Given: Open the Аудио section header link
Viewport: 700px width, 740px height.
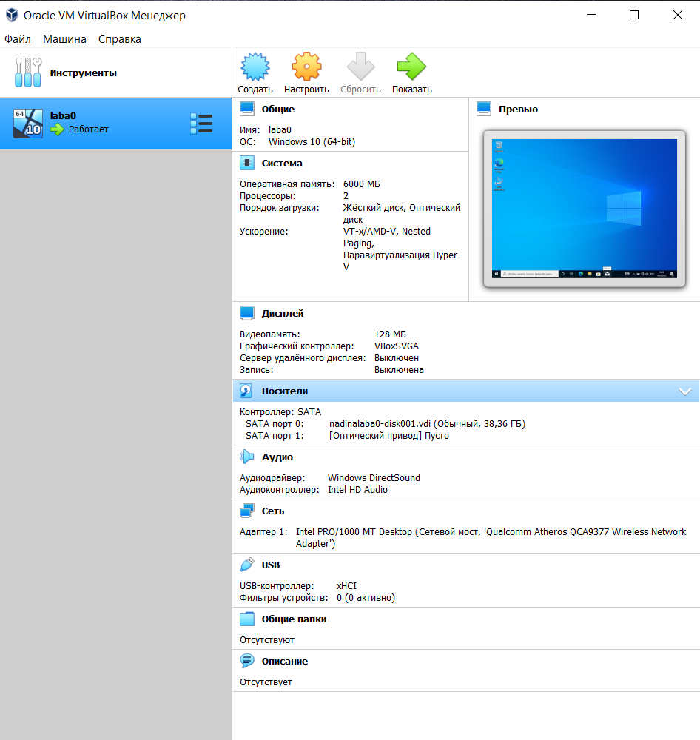Looking at the screenshot, I should [x=277, y=457].
